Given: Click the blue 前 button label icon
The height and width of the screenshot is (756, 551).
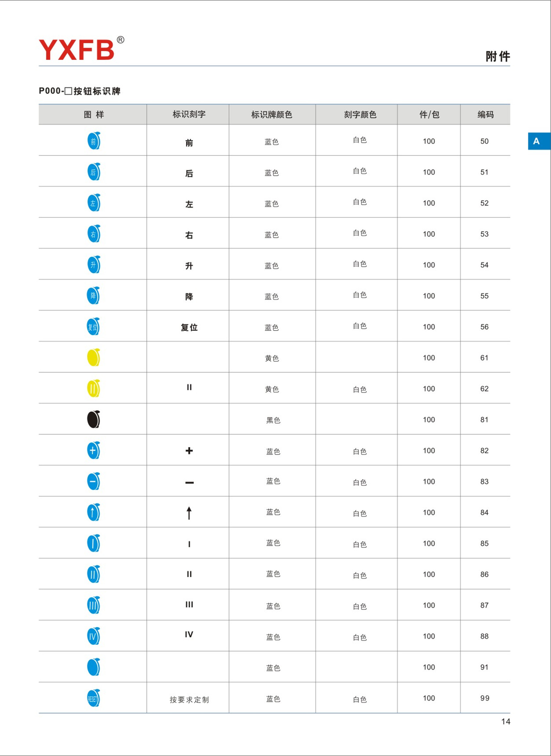Looking at the screenshot, I should pos(94,141).
